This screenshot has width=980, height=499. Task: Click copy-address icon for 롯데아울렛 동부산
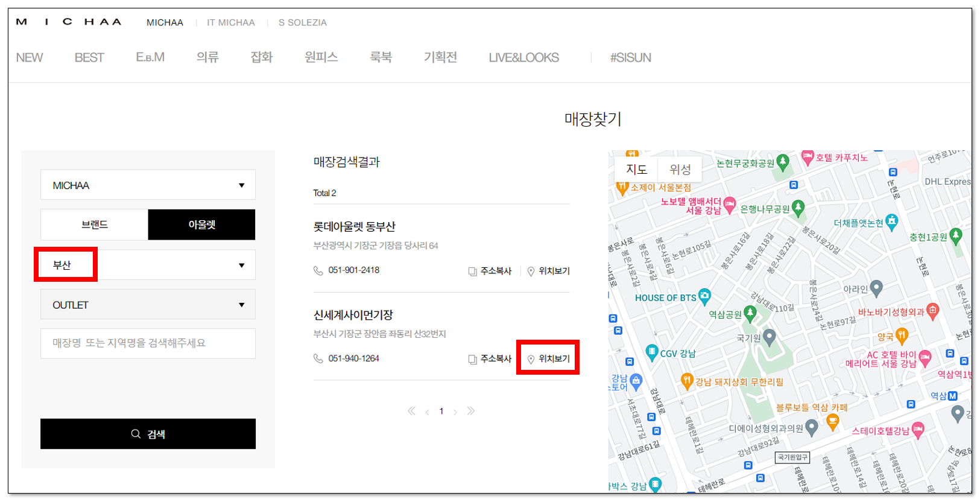coord(473,272)
